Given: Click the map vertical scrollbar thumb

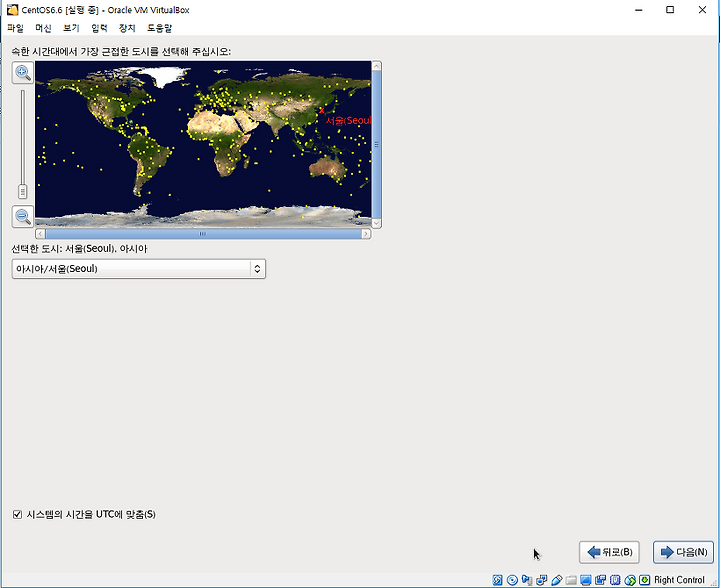Looking at the screenshot, I should (x=377, y=145).
